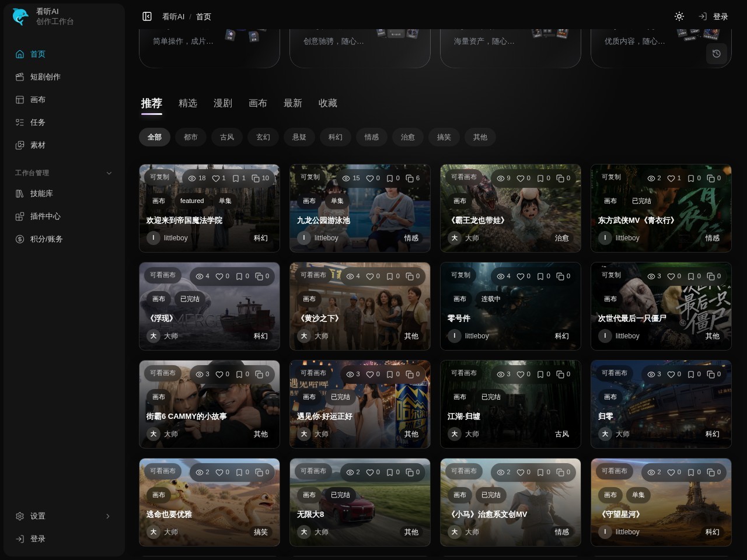Viewport: 747px width, 560px height.
Task: Collapse the 工作台管理 section chevron
Action: (109, 173)
